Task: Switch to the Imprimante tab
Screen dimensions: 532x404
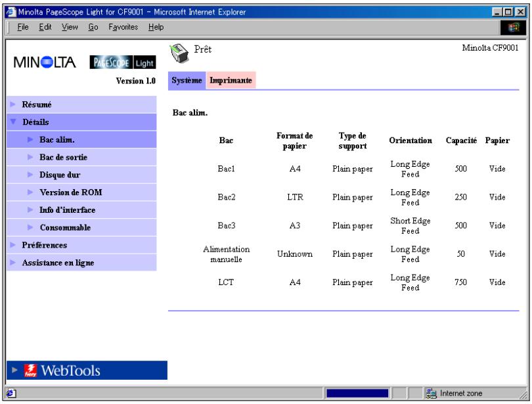Action: click(x=231, y=80)
